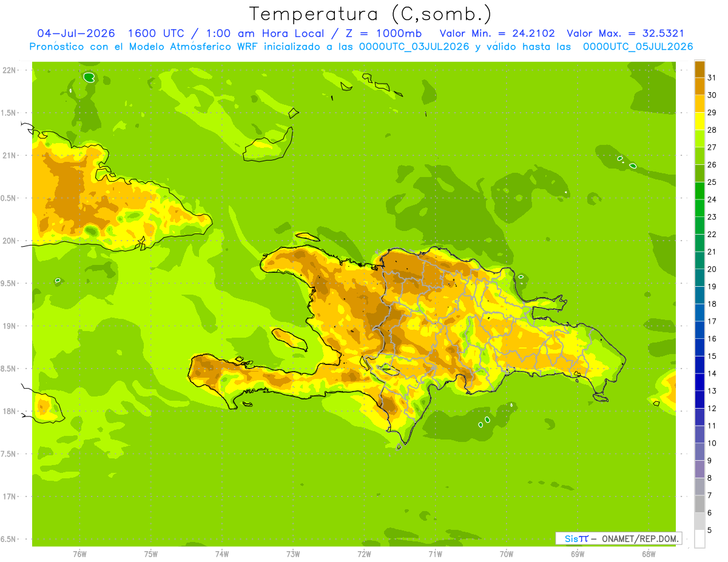Click the legend value 22
This screenshot has height=562, width=728.
tap(712, 234)
